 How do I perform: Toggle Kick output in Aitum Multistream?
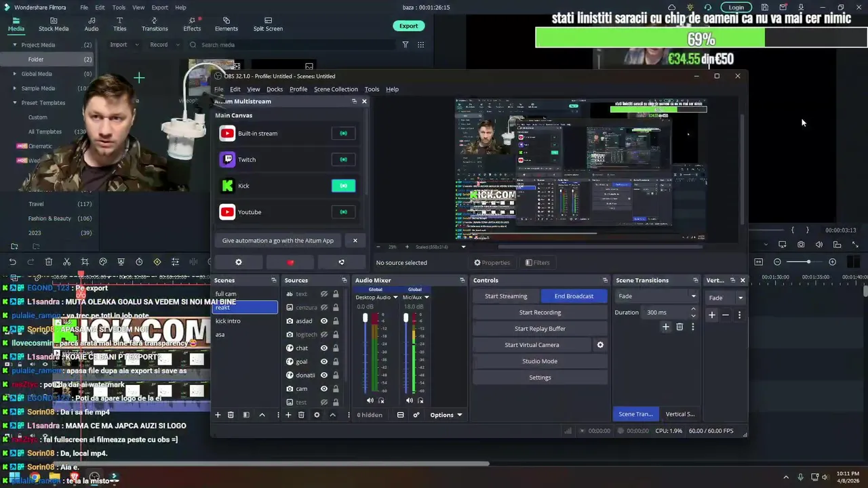[x=343, y=186]
